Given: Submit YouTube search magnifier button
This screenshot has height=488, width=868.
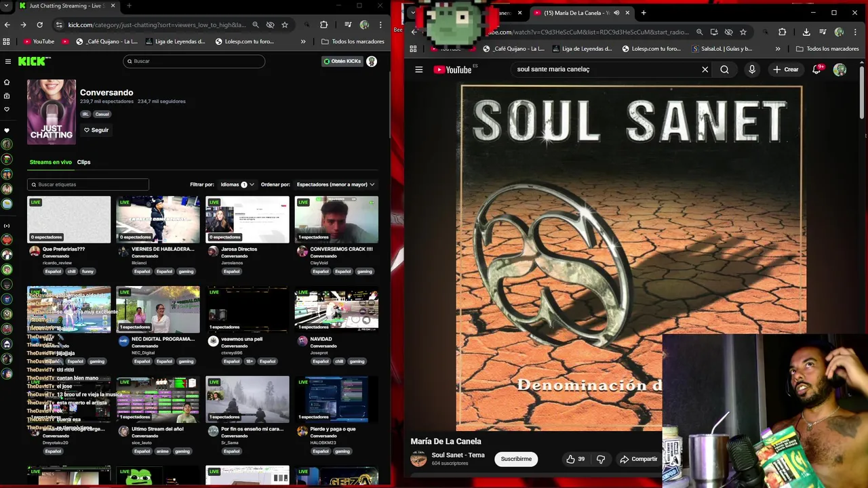Looking at the screenshot, I should point(724,69).
